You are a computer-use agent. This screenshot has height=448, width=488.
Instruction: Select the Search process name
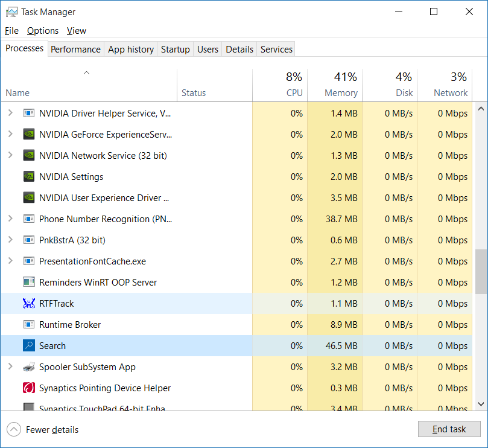52,346
